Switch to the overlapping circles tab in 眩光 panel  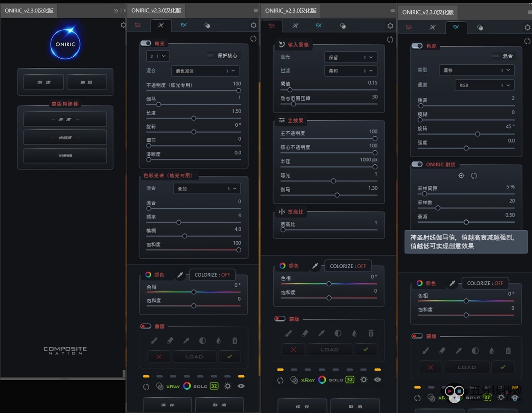point(207,25)
